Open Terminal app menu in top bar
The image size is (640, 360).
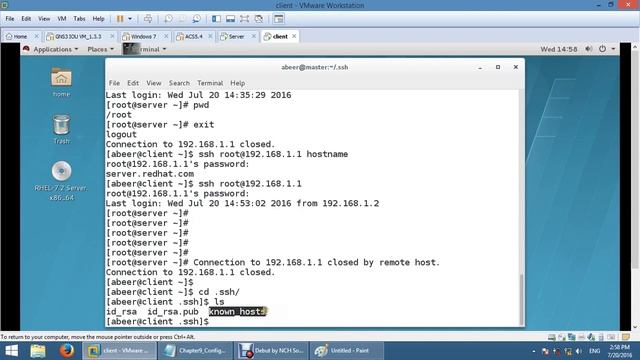coord(145,49)
